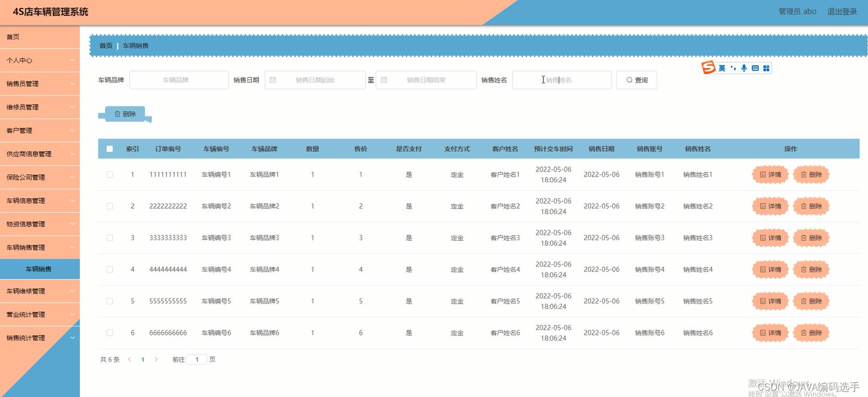The image size is (868, 397).
Task: Click the Sogou input method logo icon
Action: click(708, 67)
